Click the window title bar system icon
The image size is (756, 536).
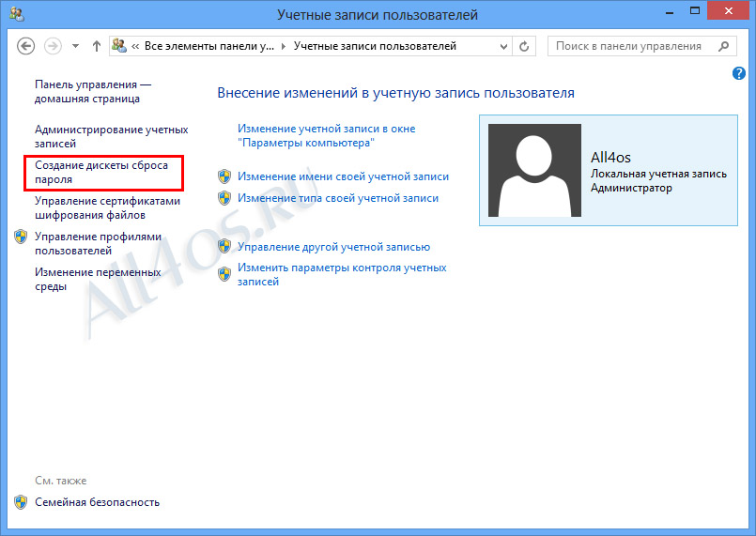[x=17, y=14]
